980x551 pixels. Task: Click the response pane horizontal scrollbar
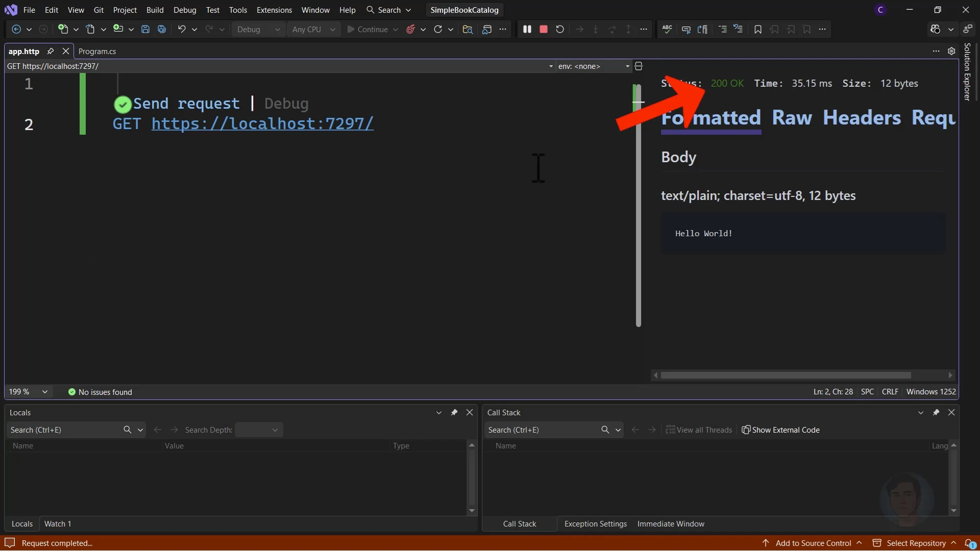pyautogui.click(x=786, y=375)
